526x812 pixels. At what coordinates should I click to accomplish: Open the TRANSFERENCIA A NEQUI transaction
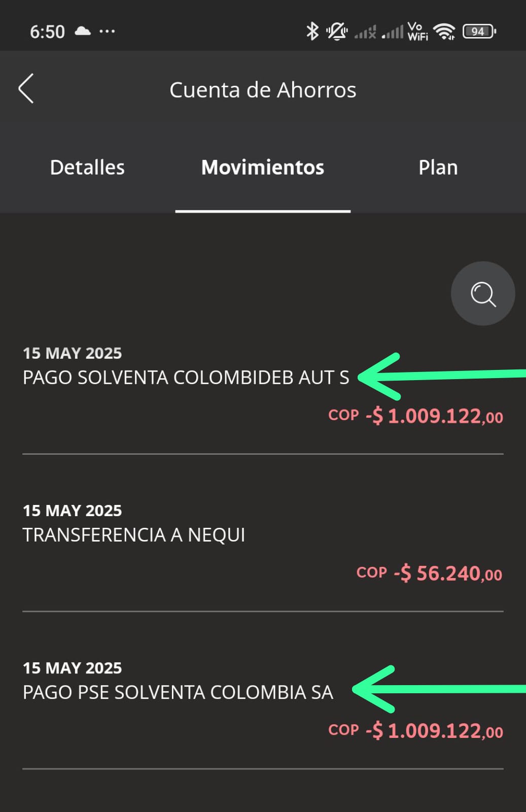click(134, 535)
